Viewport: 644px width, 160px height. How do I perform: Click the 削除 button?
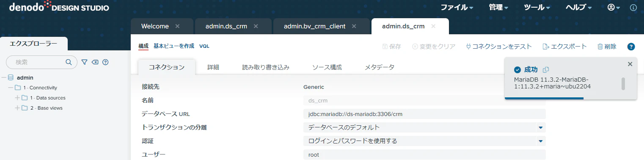click(607, 47)
